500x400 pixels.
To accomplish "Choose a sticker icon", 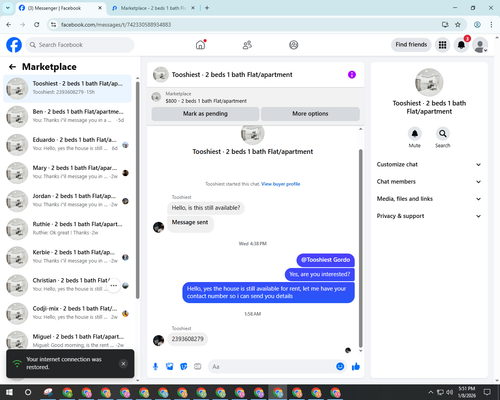I will point(184,367).
